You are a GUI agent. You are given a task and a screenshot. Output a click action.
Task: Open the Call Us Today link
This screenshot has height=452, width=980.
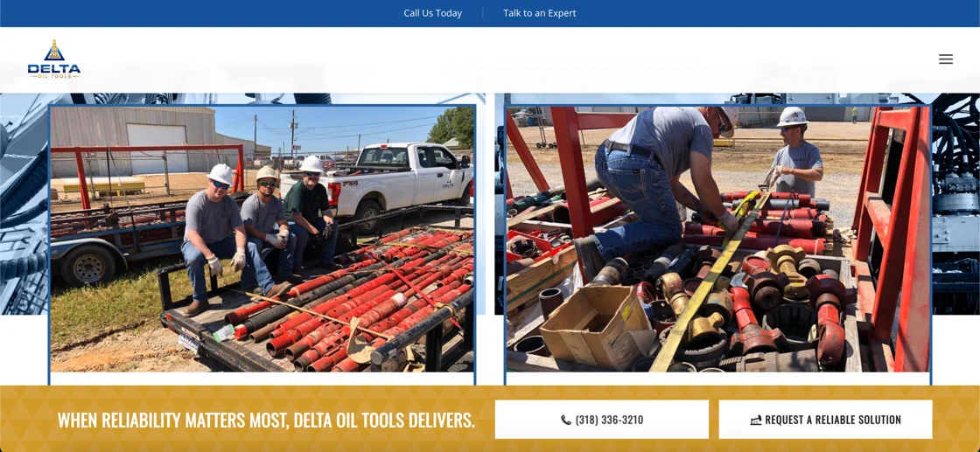(x=432, y=13)
